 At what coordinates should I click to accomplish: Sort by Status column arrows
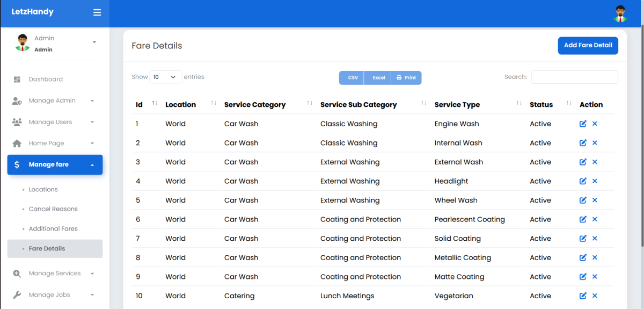tap(569, 103)
